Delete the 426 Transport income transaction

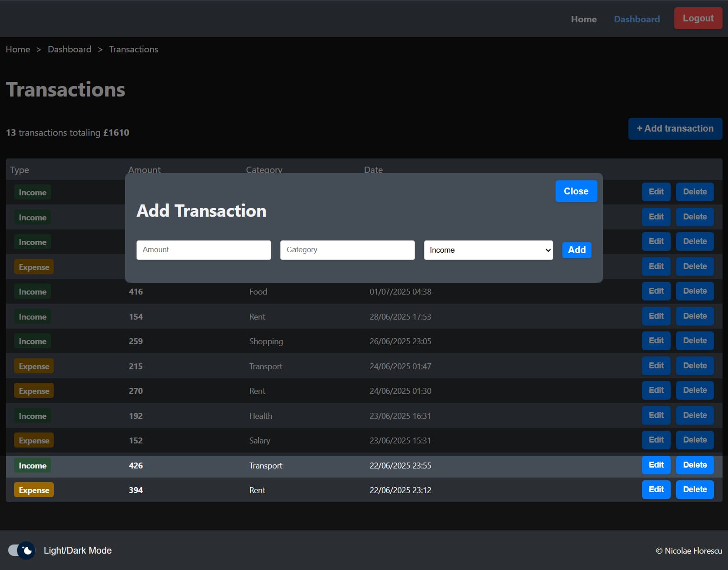tap(694, 465)
